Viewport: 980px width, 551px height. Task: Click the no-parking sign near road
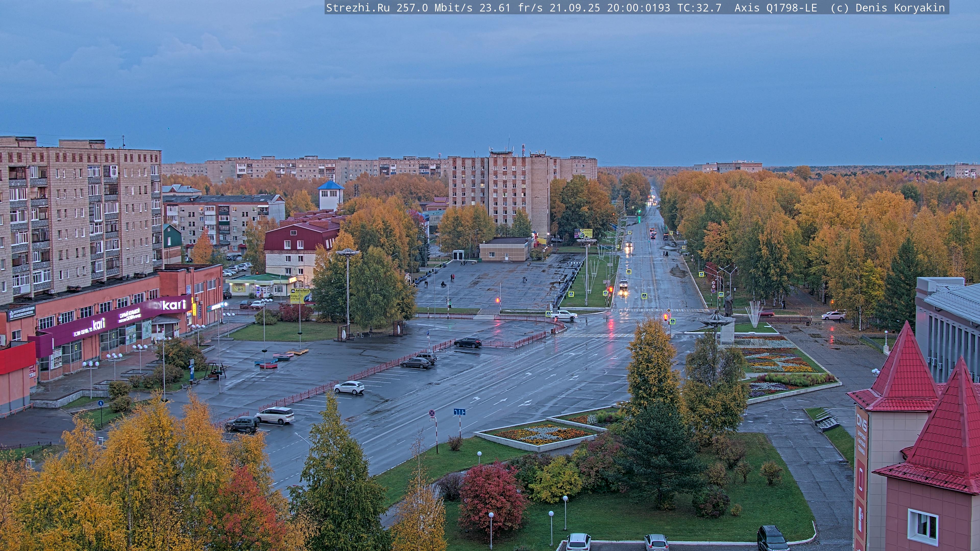click(432, 413)
